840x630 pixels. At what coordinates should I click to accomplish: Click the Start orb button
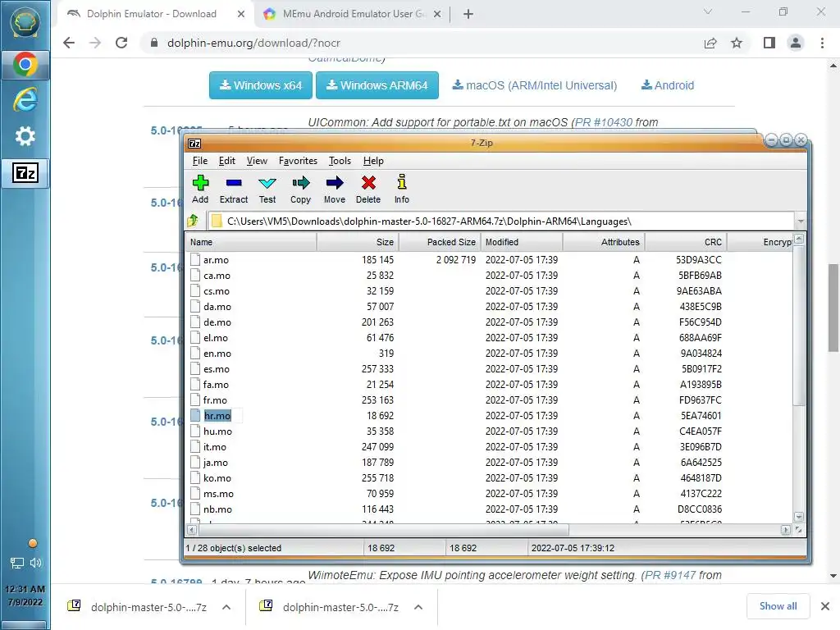click(25, 22)
